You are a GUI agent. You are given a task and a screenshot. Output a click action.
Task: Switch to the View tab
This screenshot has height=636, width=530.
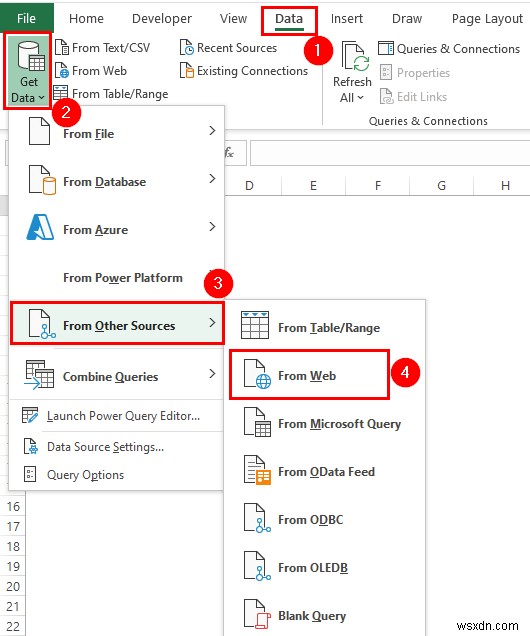[233, 18]
